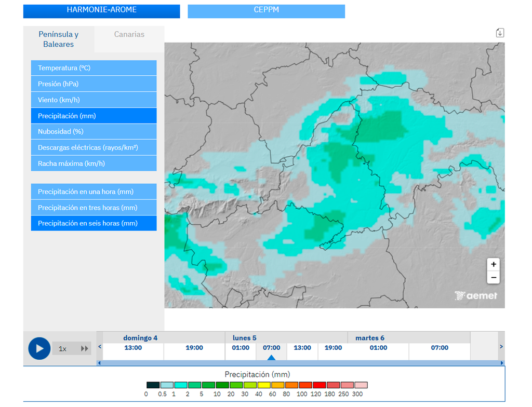Screen dimensions: 532x407
Task: Jump to lunes 5 13:00 forecast
Action: point(302,348)
